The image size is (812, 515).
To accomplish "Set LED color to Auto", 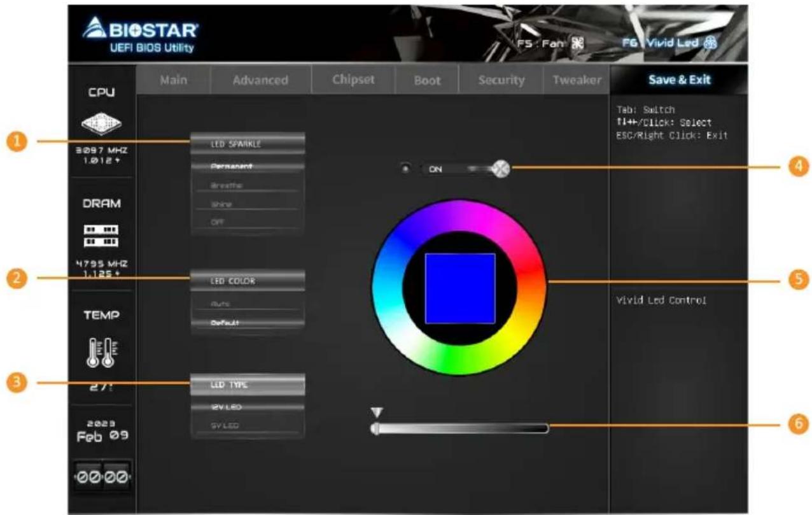I will [248, 304].
